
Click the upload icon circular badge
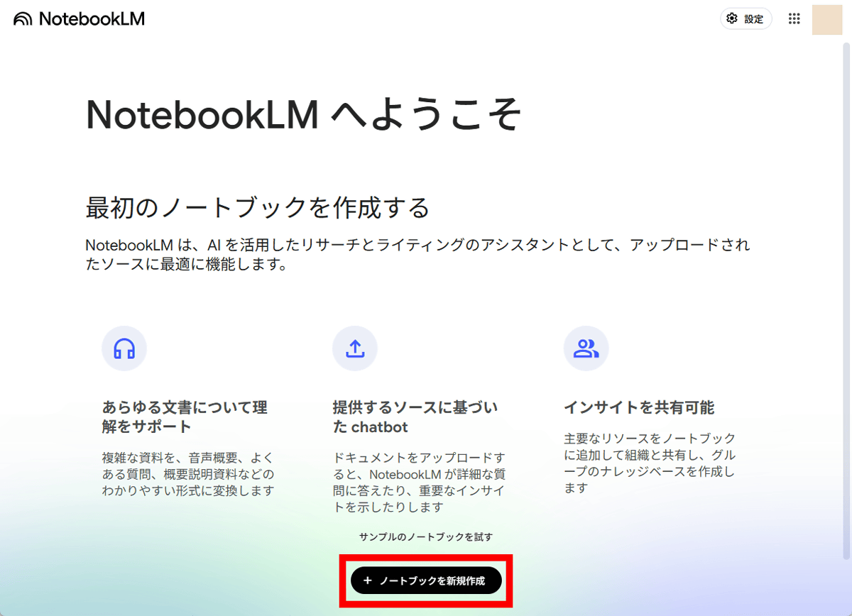point(355,348)
